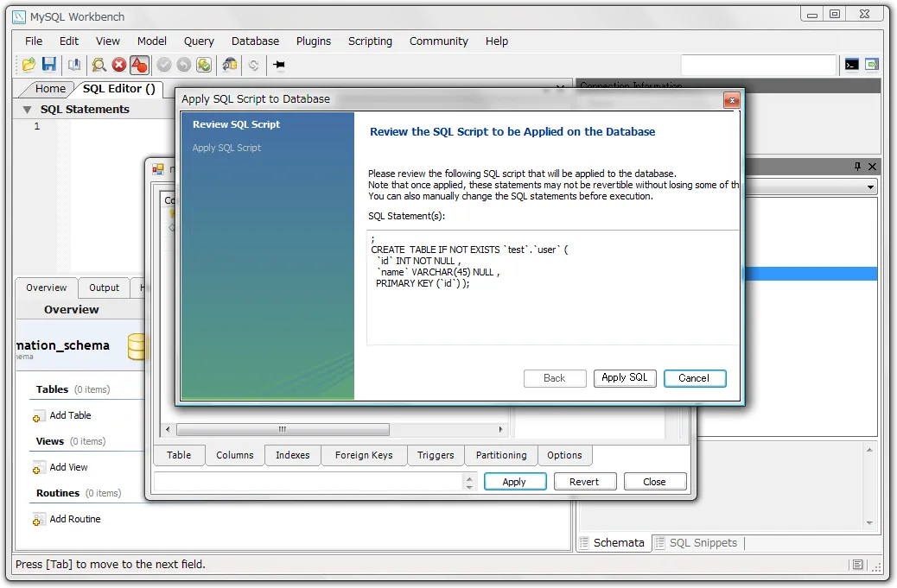The image size is (897, 588).
Task: Switch to the SQL Snippets tab
Action: [703, 543]
